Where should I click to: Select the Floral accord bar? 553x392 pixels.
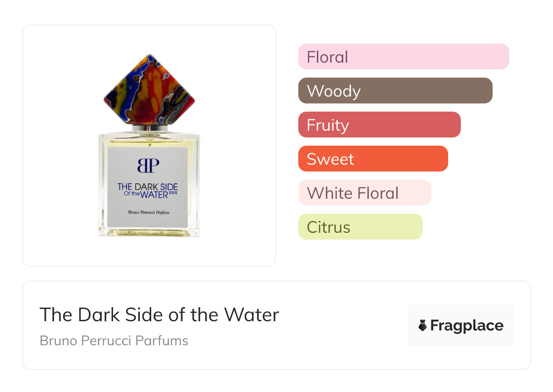point(403,57)
